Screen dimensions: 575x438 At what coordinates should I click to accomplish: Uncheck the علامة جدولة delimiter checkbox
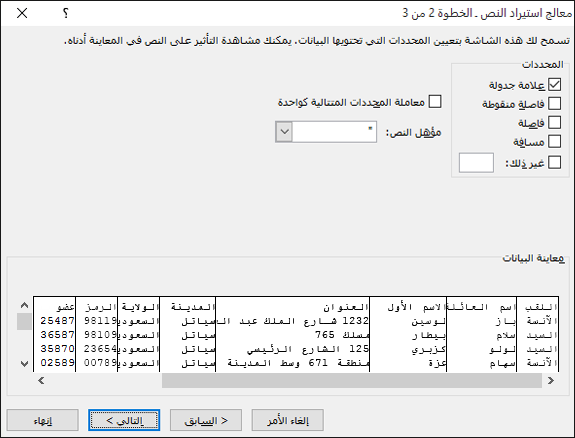click(554, 85)
